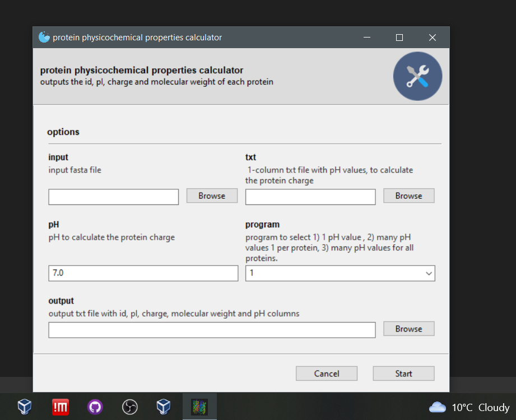Click the app icon in the title bar
This screenshot has width=516, height=420.
pos(44,37)
